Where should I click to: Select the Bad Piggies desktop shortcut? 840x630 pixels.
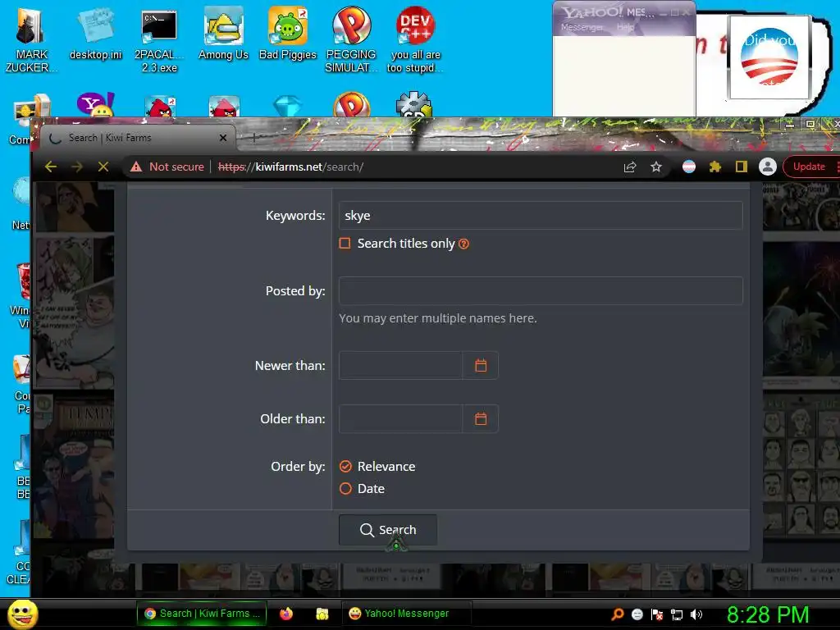pyautogui.click(x=288, y=33)
